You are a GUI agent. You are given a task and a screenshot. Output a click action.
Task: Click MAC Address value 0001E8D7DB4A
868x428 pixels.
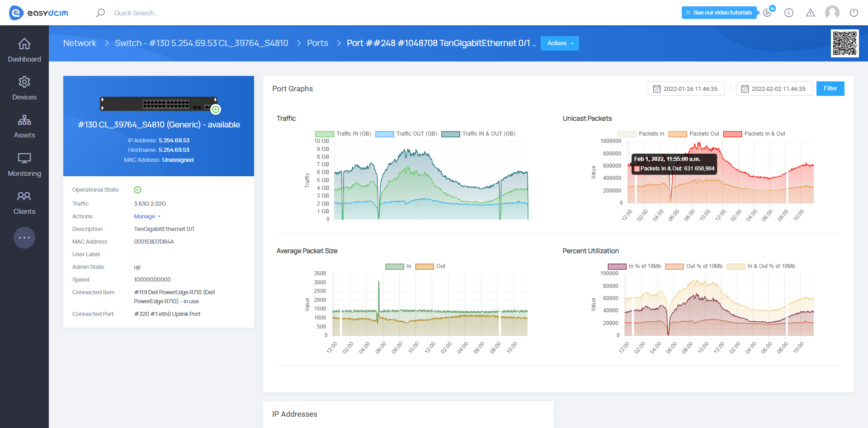point(154,242)
